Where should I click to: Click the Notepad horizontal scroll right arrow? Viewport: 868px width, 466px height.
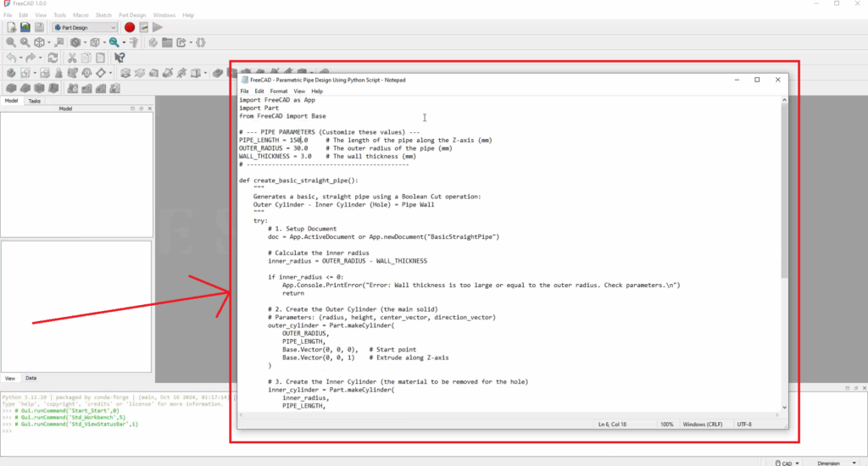click(777, 414)
